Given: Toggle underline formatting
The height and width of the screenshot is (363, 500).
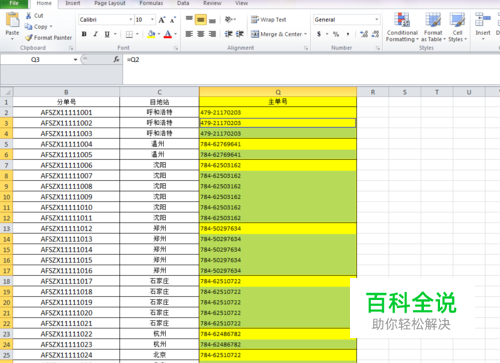Looking at the screenshot, I should [x=107, y=34].
